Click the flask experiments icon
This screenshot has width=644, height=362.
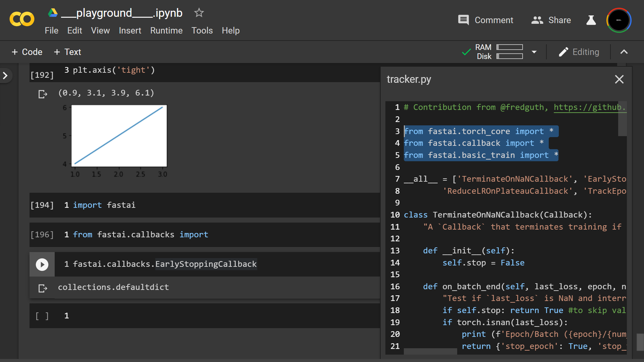(591, 20)
